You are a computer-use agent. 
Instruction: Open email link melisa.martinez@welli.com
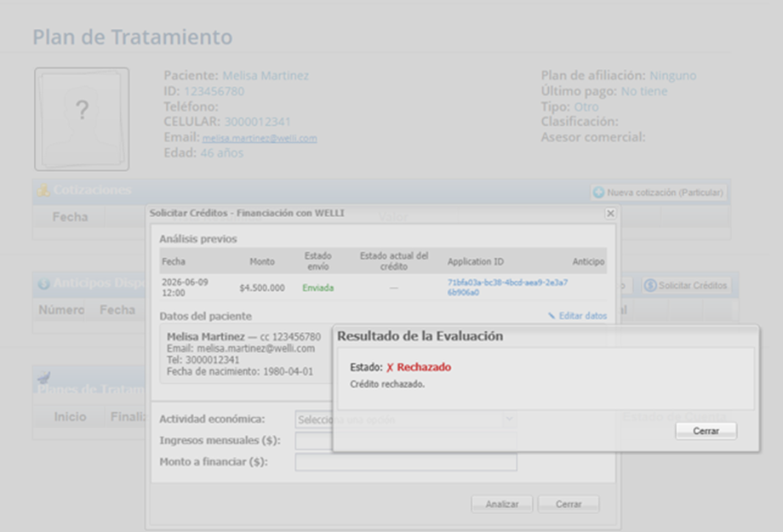tap(260, 139)
